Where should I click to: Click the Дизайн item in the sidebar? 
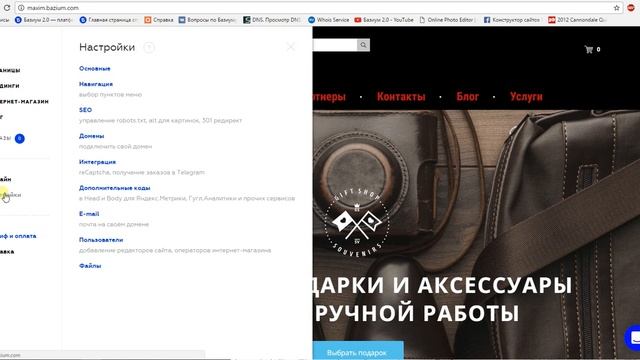point(6,179)
